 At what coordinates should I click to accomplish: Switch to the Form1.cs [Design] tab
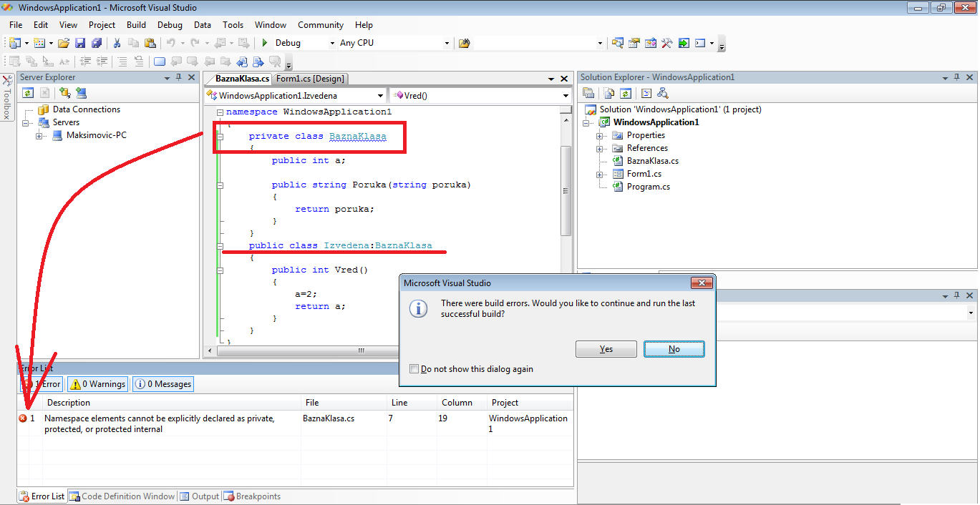[x=310, y=79]
